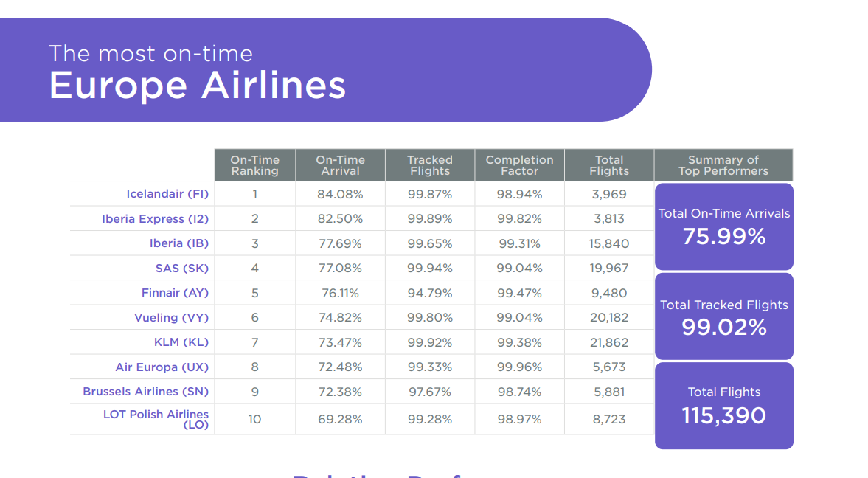Click the On-Time Ranking column header
The image size is (868, 478).
(254, 165)
